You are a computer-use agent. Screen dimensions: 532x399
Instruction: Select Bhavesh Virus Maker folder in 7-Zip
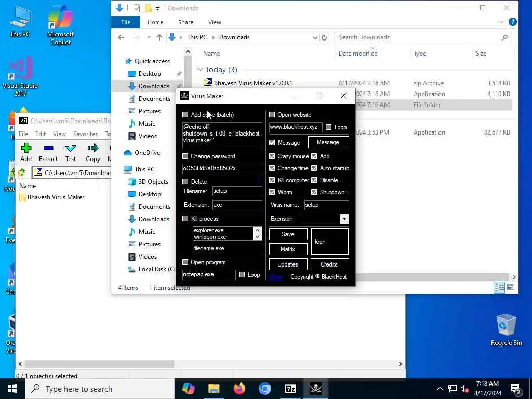click(x=52, y=197)
